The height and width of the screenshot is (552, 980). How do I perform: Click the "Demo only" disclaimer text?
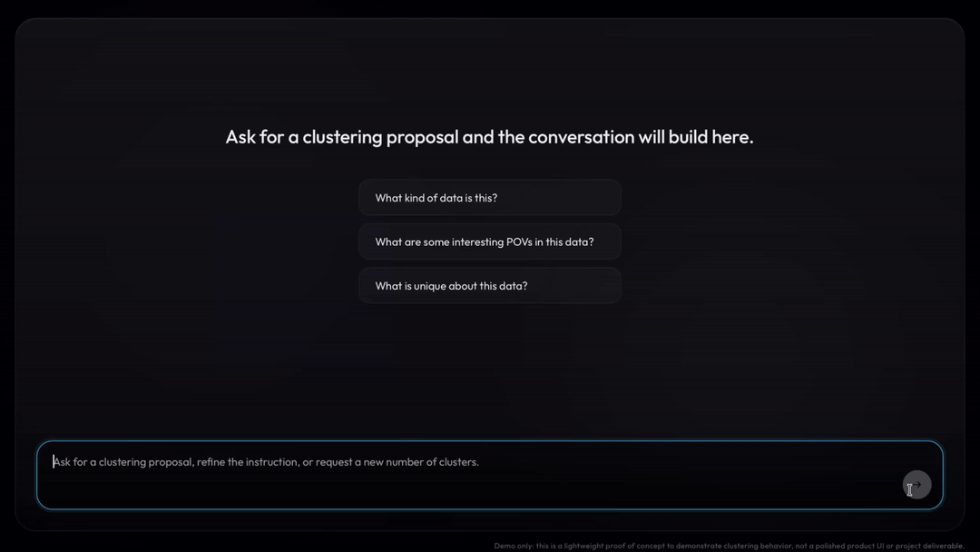(729, 546)
